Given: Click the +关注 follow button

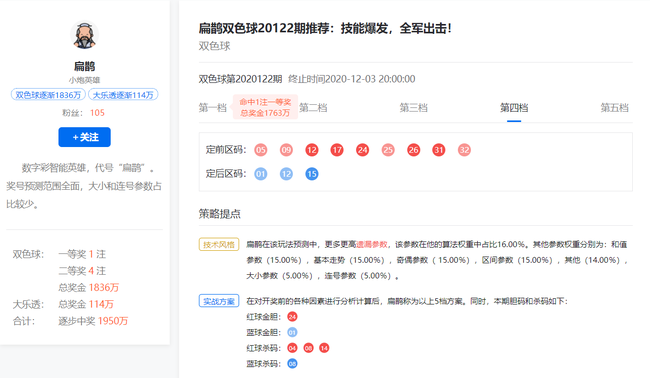Looking at the screenshot, I should pyautogui.click(x=85, y=137).
